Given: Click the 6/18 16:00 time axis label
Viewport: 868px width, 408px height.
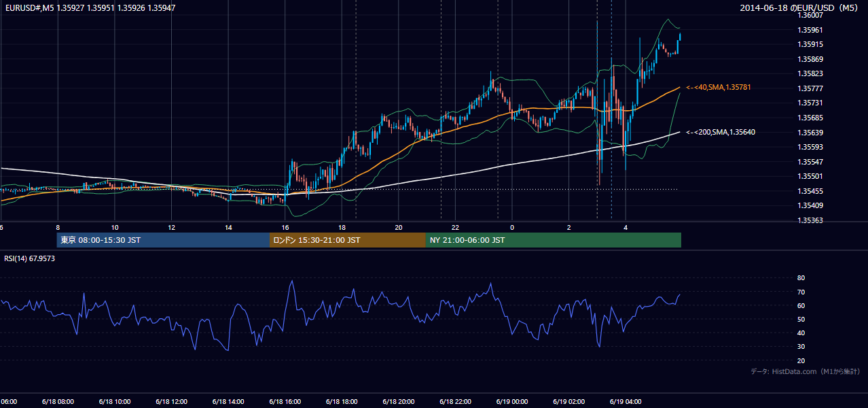Looking at the screenshot, I should click(x=285, y=401).
